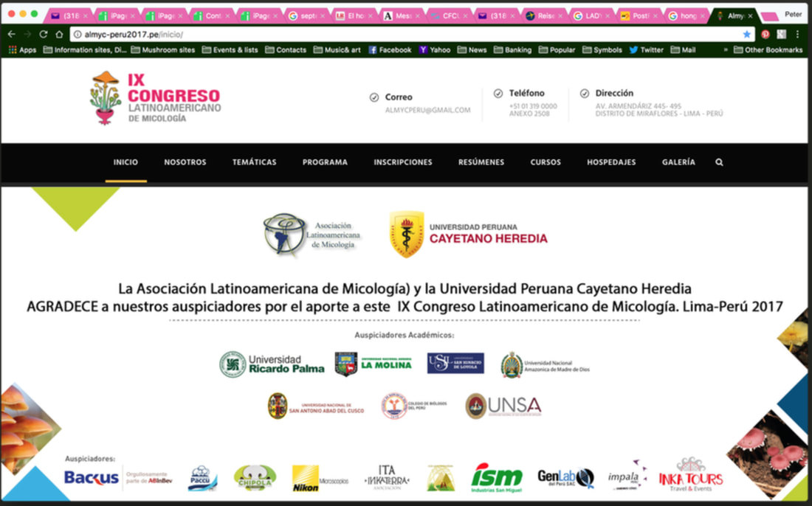The image size is (812, 506).
Task: Click the San Ignacio de Loyola logo
Action: click(455, 363)
